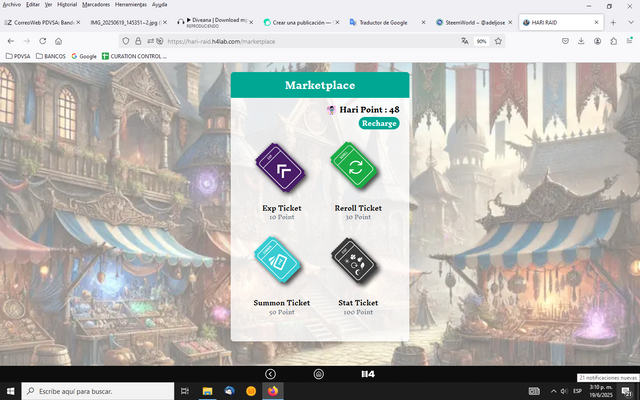The width and height of the screenshot is (640, 400).
Task: Switch to Crear una publicación tab
Action: 300,22
